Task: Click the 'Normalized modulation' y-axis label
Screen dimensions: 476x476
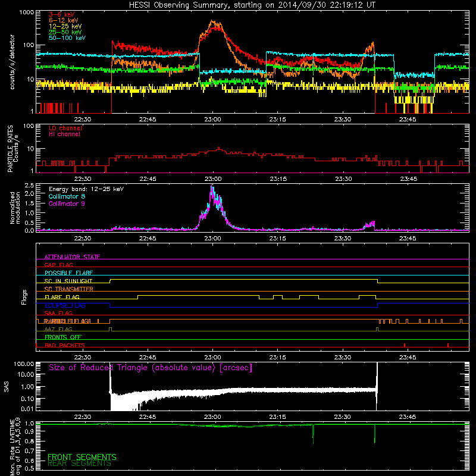Action: (15, 208)
